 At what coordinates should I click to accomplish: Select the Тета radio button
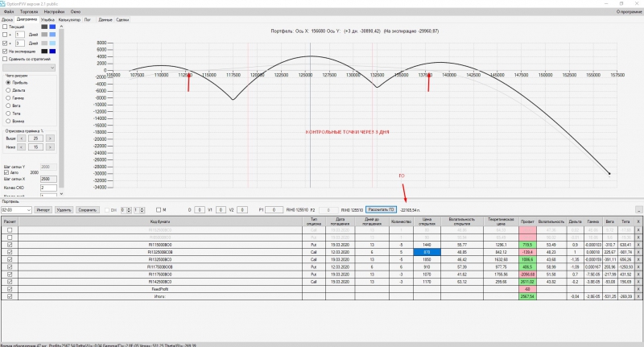[8, 114]
